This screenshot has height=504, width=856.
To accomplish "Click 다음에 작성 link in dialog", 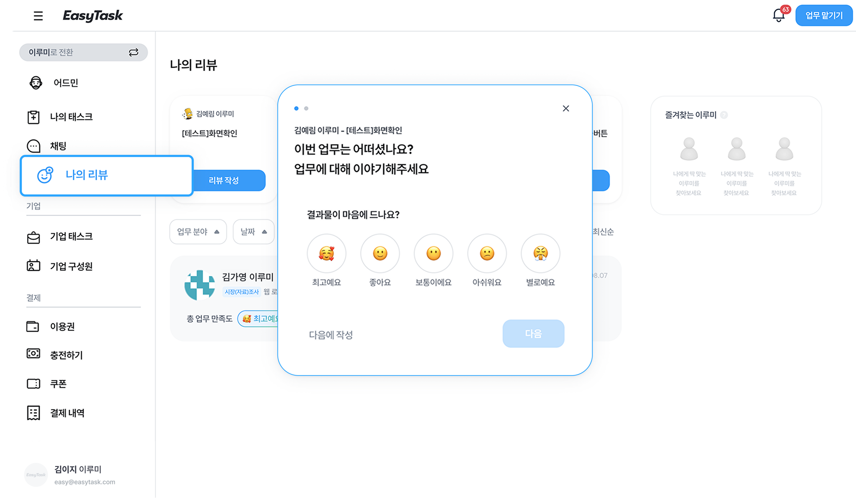I will [331, 335].
